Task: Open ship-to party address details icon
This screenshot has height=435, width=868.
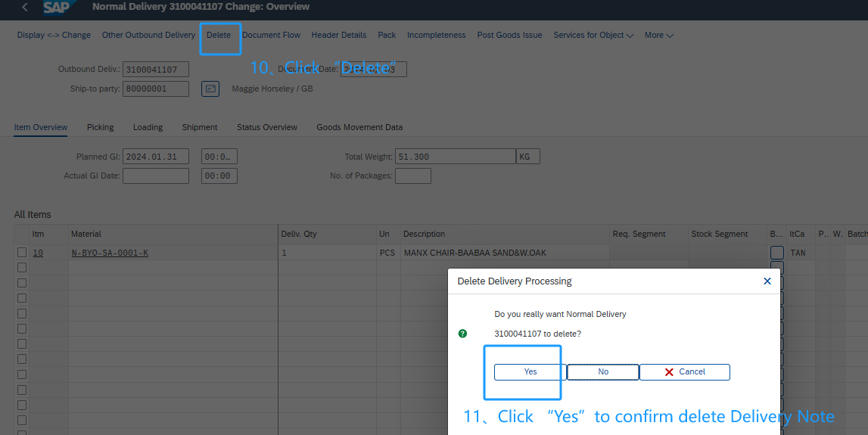Action: tap(210, 89)
